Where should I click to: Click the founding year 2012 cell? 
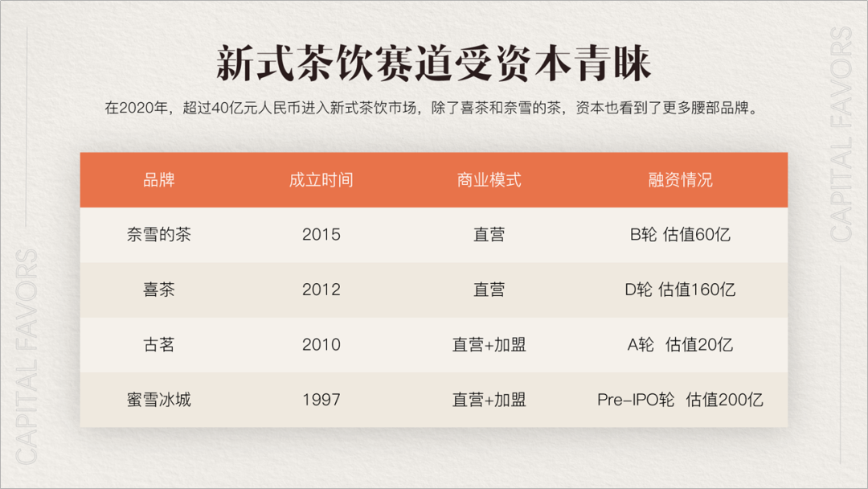321,289
